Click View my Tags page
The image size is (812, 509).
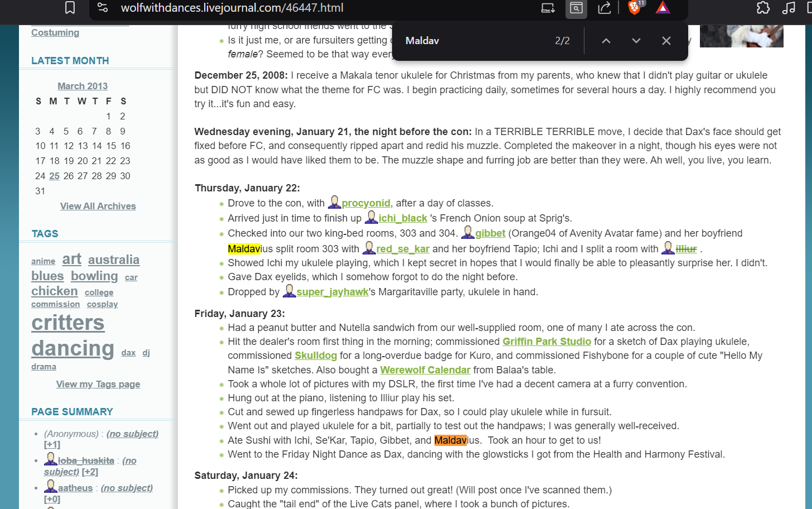pos(98,384)
